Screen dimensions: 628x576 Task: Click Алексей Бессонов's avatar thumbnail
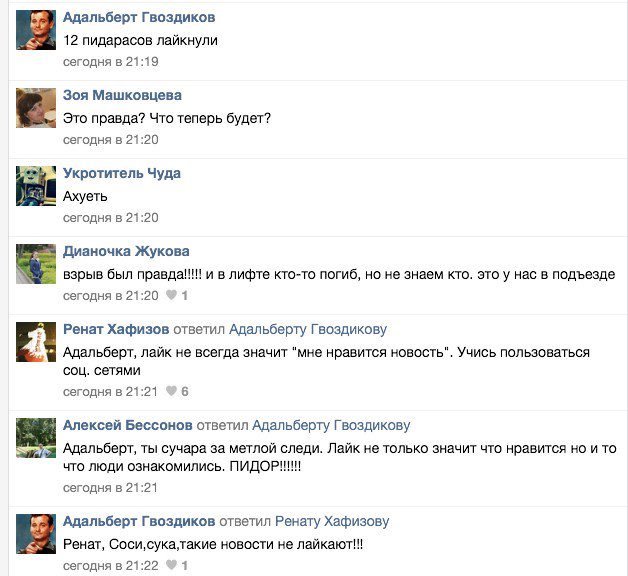(x=36, y=438)
